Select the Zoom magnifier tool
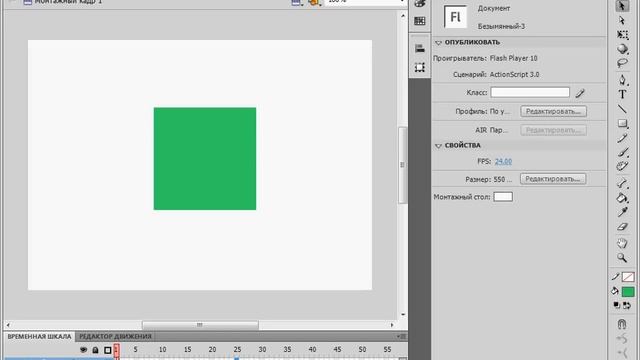Image resolution: width=640 pixels, height=360 pixels. tap(622, 258)
